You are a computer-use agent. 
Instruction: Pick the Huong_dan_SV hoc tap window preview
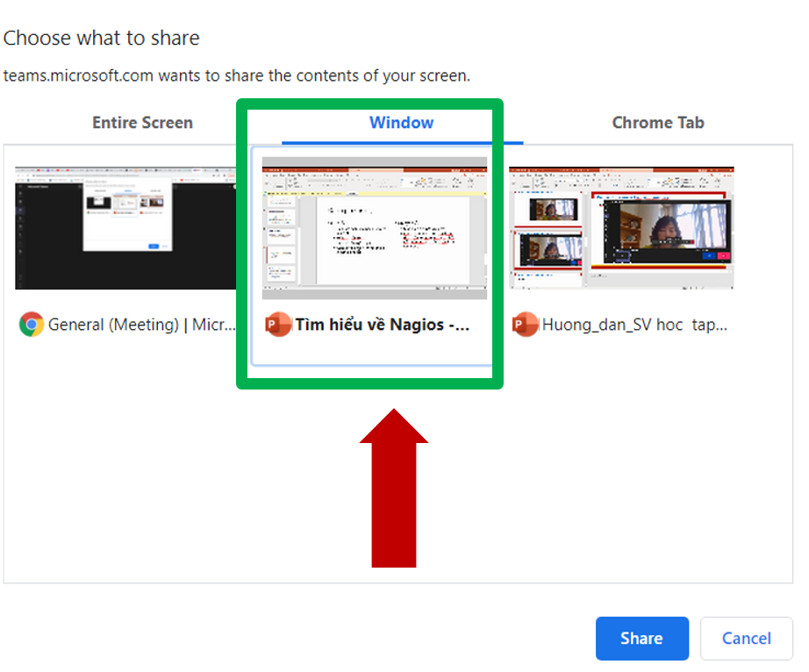tap(621, 228)
